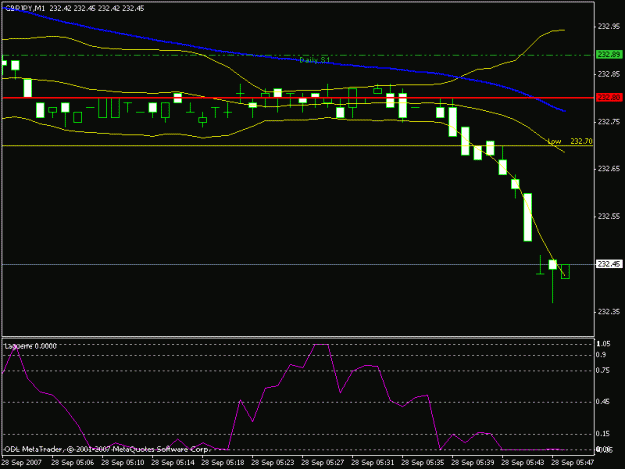Click the 28 Sep 05:06 time label

73,463
